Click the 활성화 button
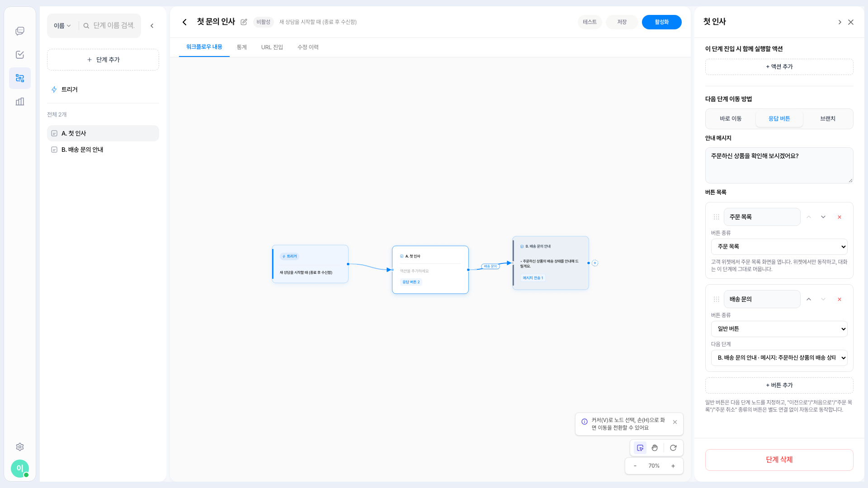The width and height of the screenshot is (868, 488). tap(662, 22)
